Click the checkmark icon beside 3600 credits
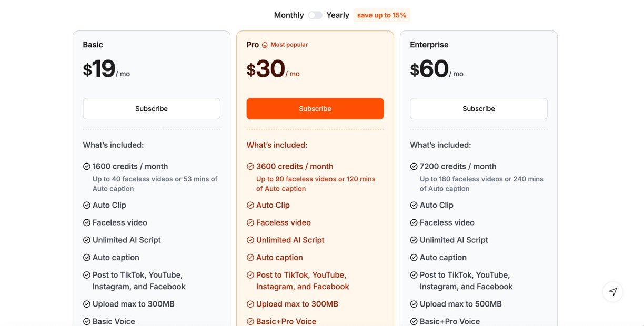Screen dimensions: 644x326 coord(250,166)
